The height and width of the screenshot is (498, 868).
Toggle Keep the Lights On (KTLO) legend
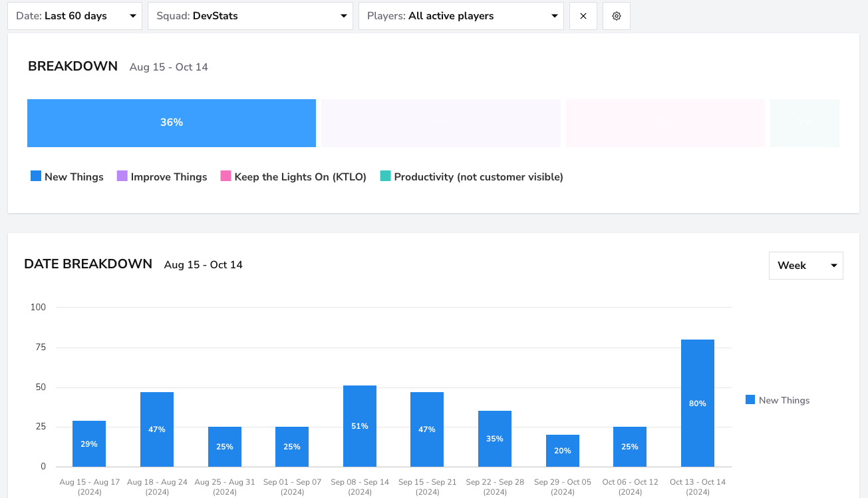point(294,176)
